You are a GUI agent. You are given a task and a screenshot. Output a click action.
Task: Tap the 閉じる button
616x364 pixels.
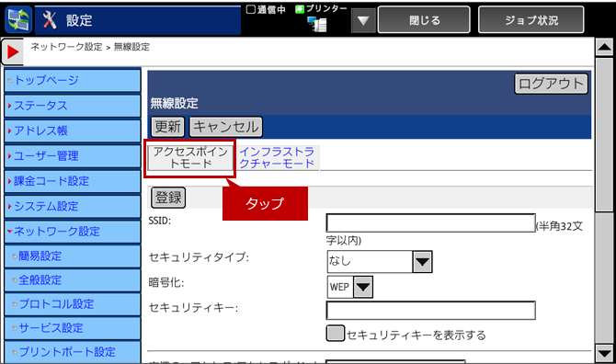tap(424, 20)
